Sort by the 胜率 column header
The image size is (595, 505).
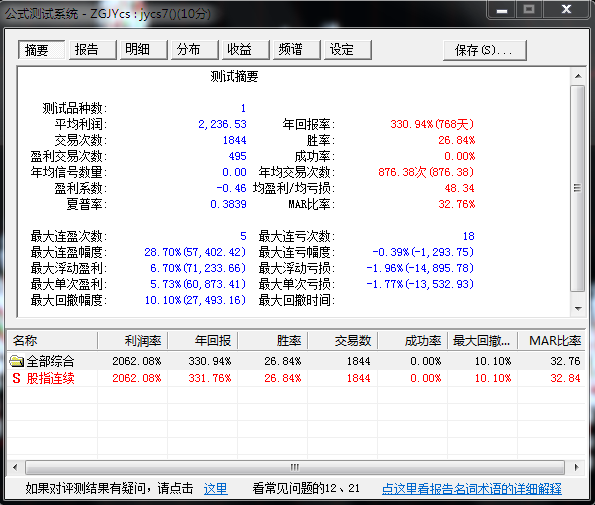[x=272, y=340]
